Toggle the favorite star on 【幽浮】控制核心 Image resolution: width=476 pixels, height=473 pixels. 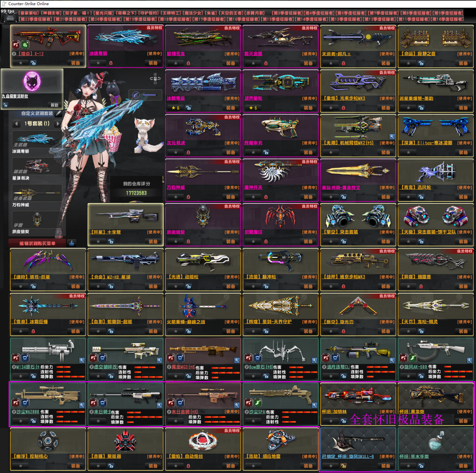21,466
